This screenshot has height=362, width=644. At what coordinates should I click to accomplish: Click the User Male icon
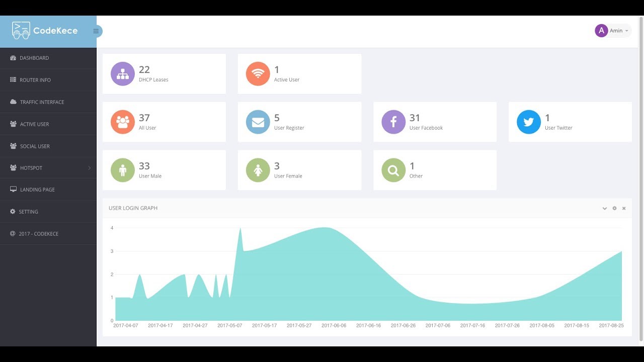tap(123, 170)
